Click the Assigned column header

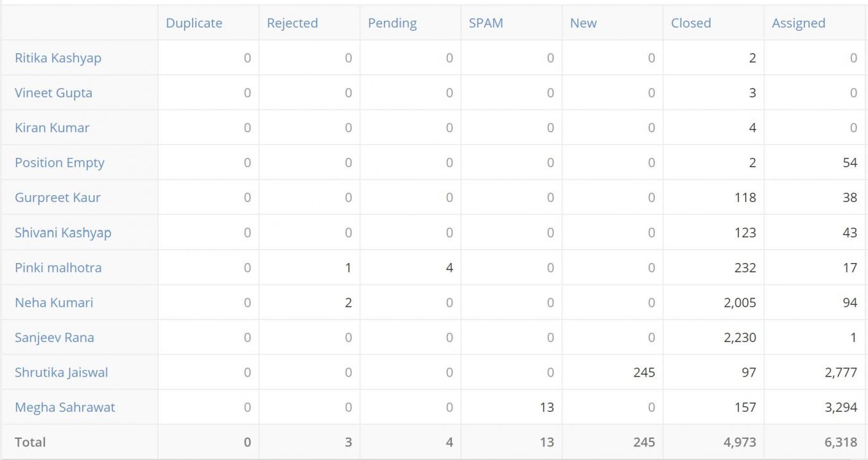click(798, 23)
